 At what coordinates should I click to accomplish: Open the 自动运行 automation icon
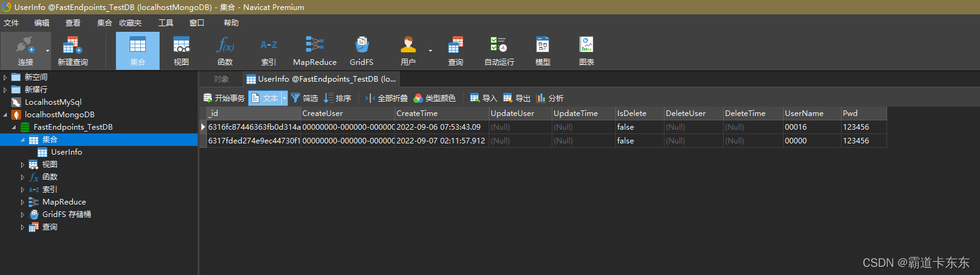[499, 51]
